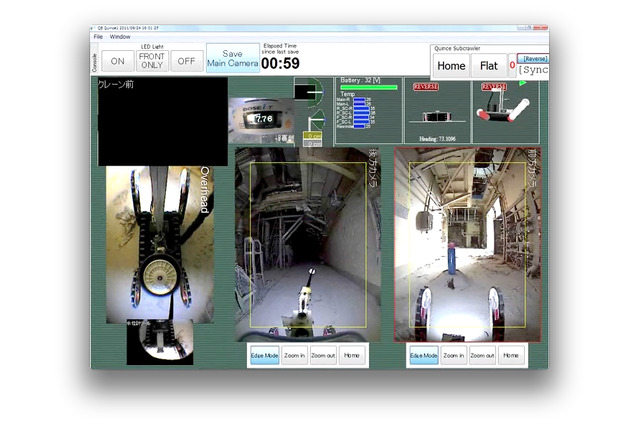Enable Edge Mode on rear camera view
640x426 pixels.
coord(264,355)
